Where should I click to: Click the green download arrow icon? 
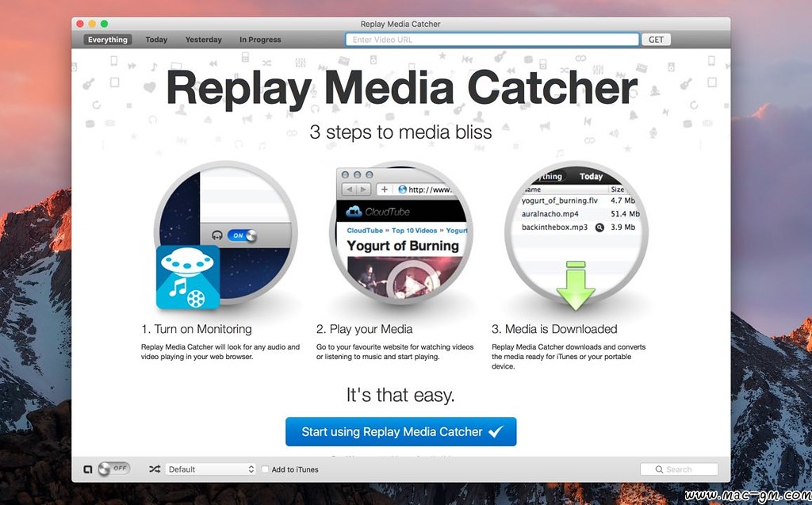coord(576,285)
